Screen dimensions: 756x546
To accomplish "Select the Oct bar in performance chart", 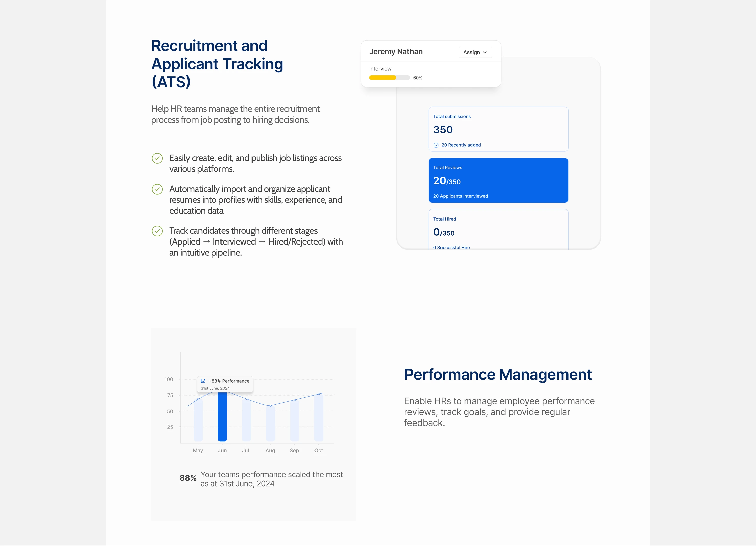I will click(319, 418).
